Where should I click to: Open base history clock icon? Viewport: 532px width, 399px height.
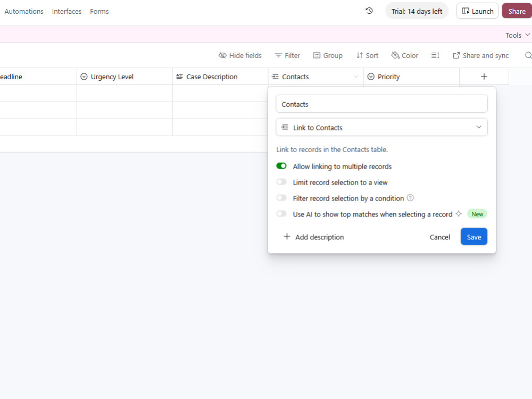369,11
